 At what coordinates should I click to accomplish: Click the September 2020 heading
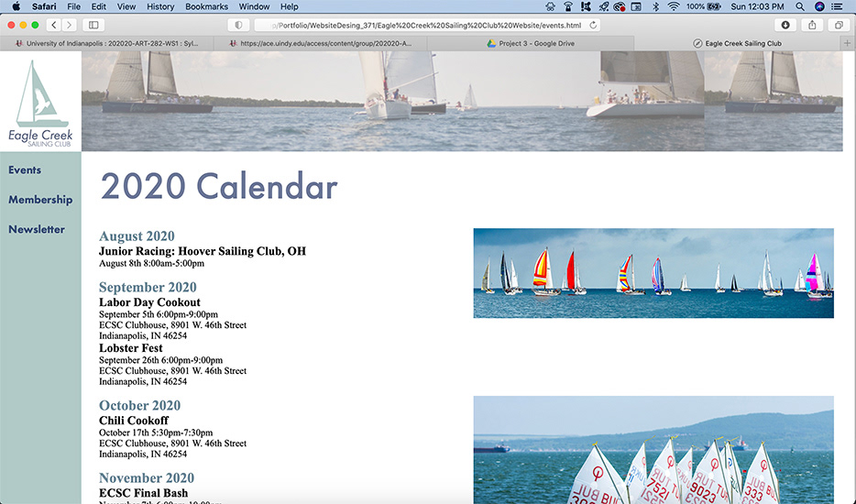[x=148, y=287]
